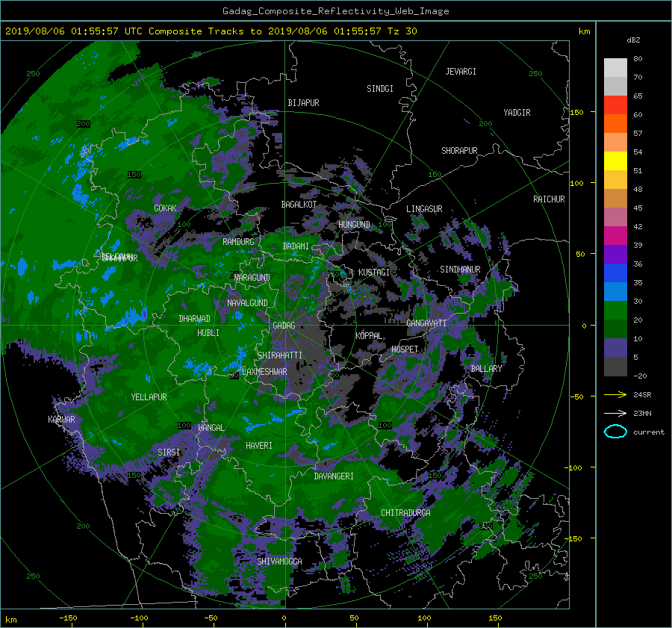Select the red swatch in dBZ legend

click(x=615, y=105)
